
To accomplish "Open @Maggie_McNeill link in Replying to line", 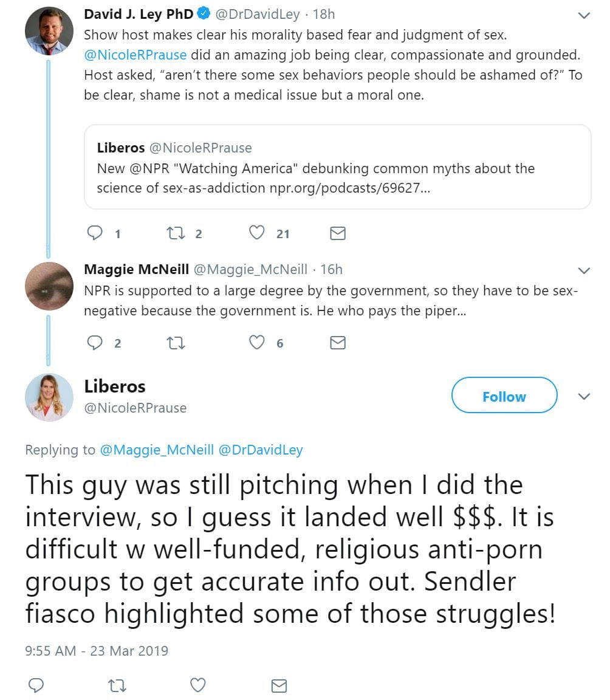I will (156, 450).
